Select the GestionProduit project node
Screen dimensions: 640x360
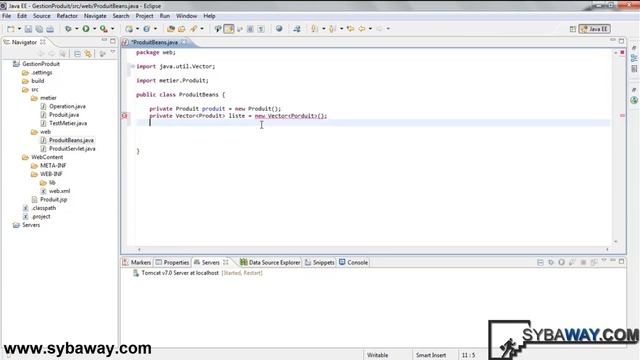coord(41,64)
